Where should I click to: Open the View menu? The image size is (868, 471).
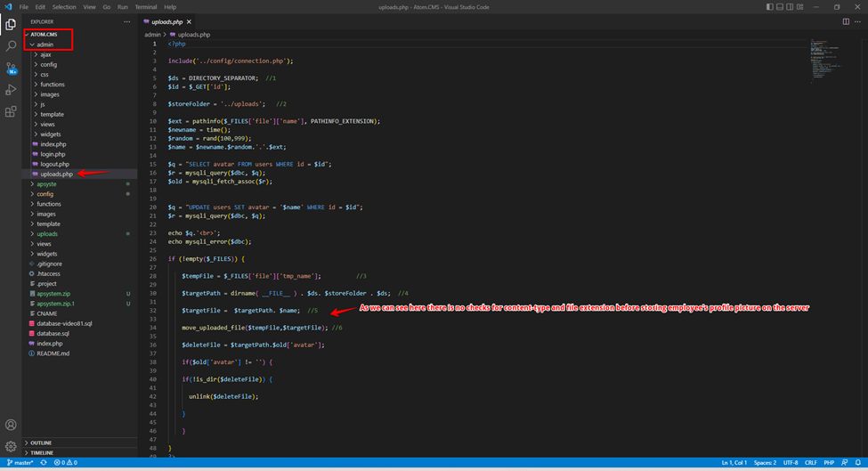pos(89,7)
